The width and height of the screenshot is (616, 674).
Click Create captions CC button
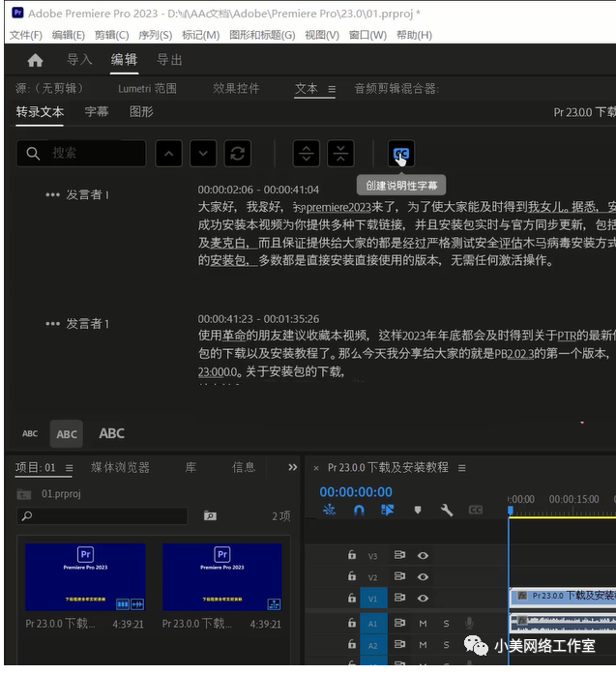pyautogui.click(x=401, y=154)
